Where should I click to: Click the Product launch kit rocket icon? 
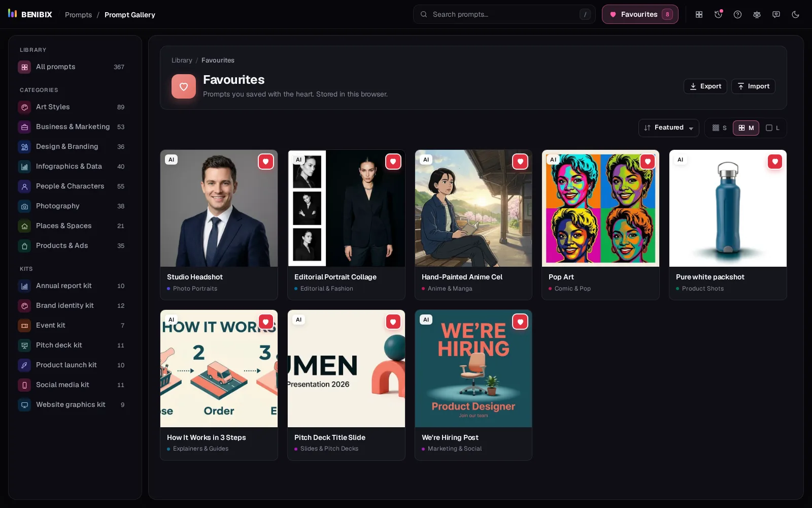pos(24,365)
